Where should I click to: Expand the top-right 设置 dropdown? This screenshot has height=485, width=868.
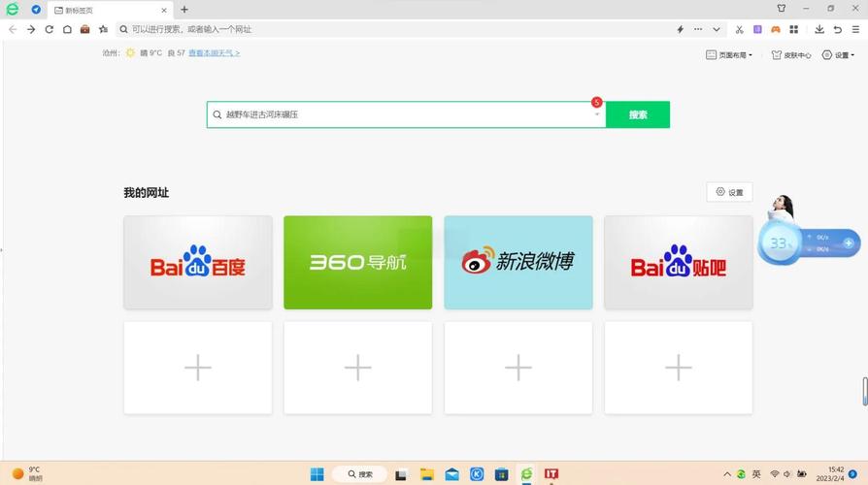click(x=838, y=54)
